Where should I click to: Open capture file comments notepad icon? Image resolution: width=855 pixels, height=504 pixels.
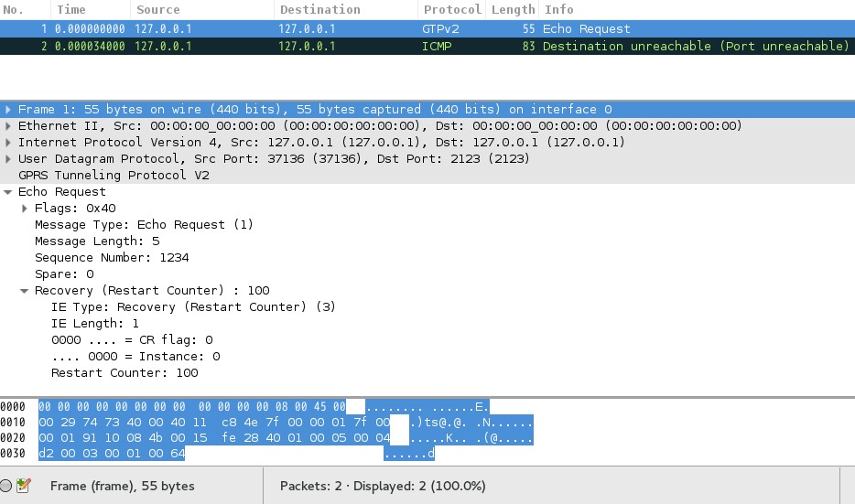24,486
